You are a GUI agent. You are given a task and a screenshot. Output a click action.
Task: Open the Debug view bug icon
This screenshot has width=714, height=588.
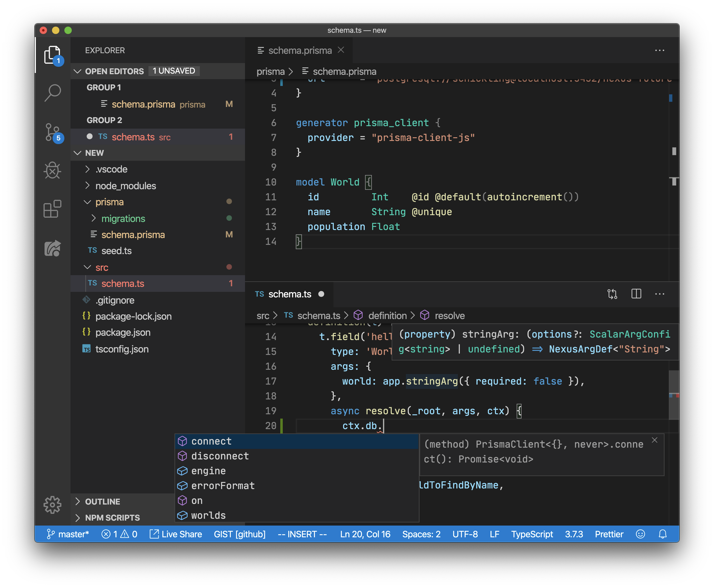click(x=53, y=170)
